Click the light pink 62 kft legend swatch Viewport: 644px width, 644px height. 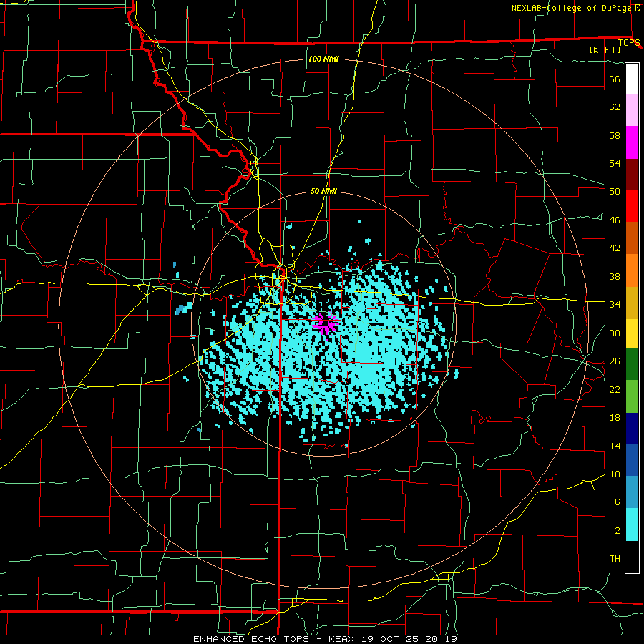632,110
